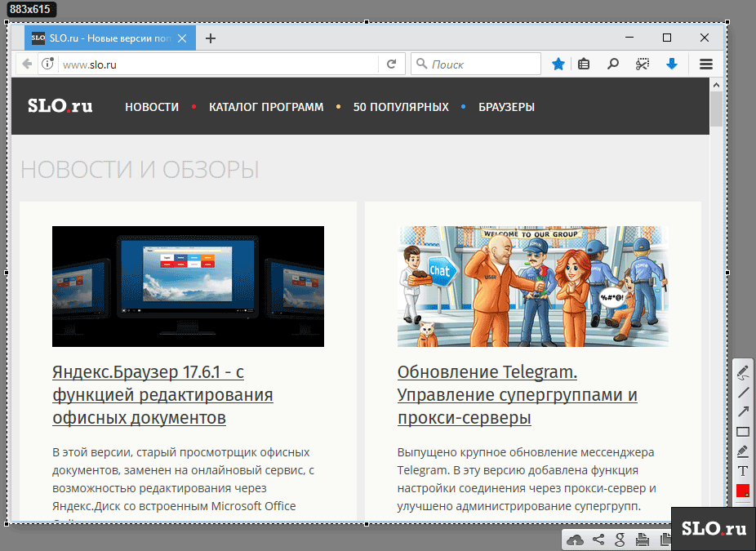Upload the screenshot to the cloud
This screenshot has height=551, width=756.
click(x=575, y=540)
